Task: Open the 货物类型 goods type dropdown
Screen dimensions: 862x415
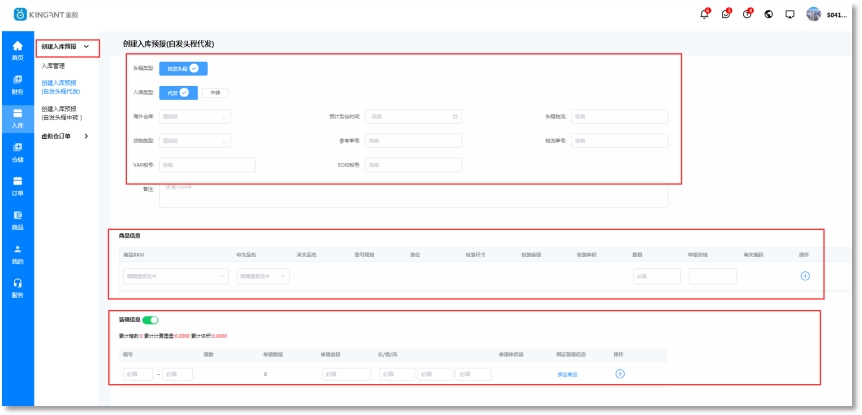Action: tap(195, 141)
